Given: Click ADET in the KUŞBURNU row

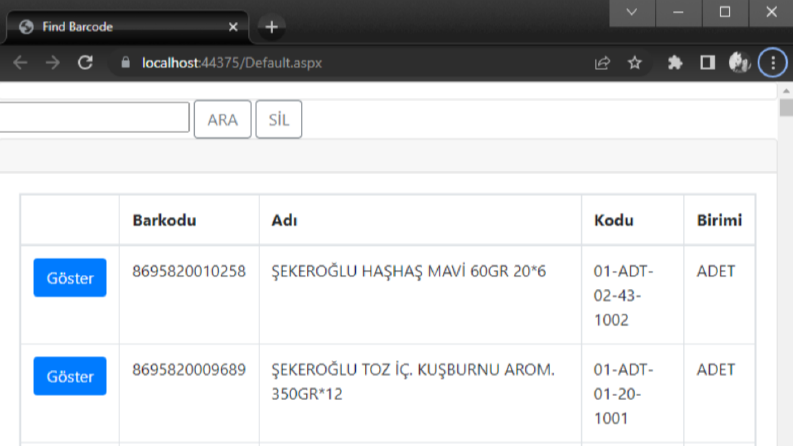Looking at the screenshot, I should click(x=716, y=370).
